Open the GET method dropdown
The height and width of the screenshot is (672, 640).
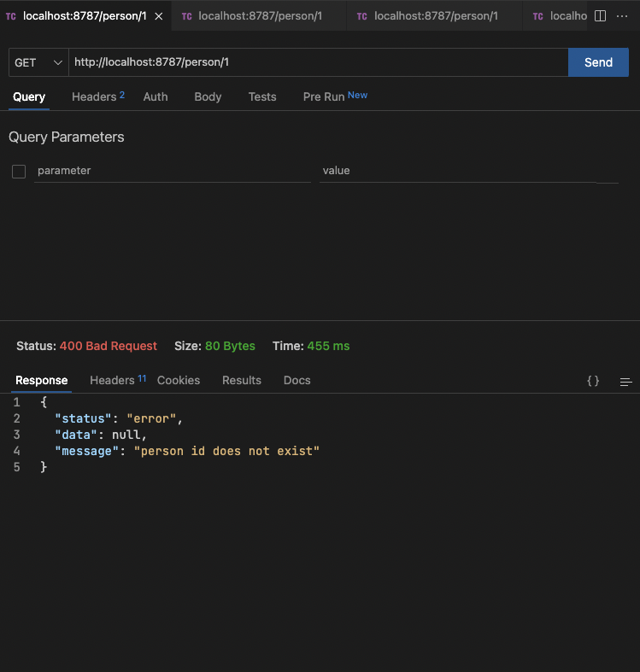38,62
